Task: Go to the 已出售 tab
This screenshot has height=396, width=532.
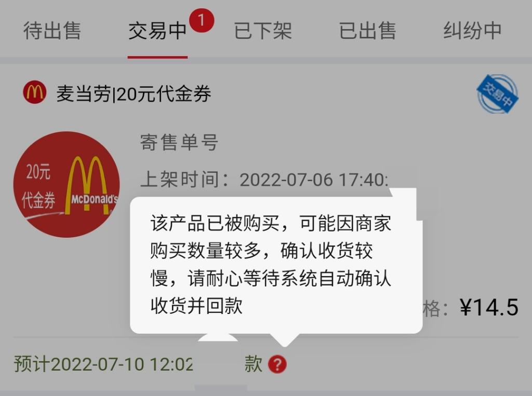Action: click(x=367, y=31)
